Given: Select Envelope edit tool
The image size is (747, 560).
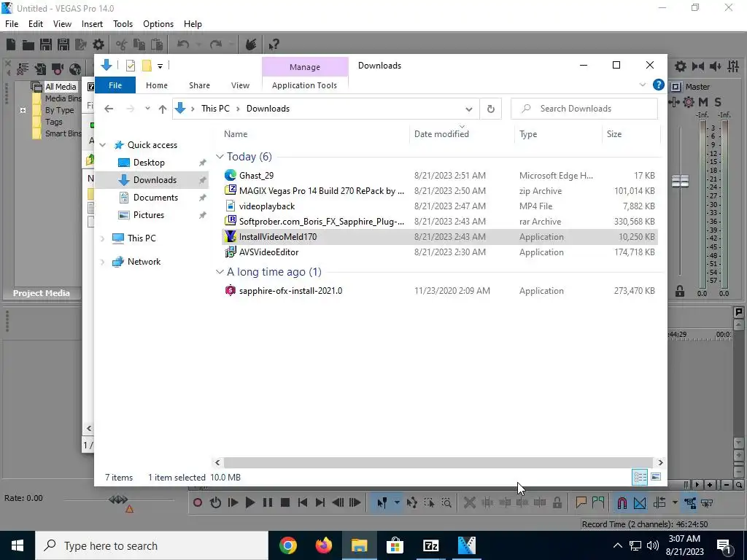Looking at the screenshot, I should click(x=412, y=502).
